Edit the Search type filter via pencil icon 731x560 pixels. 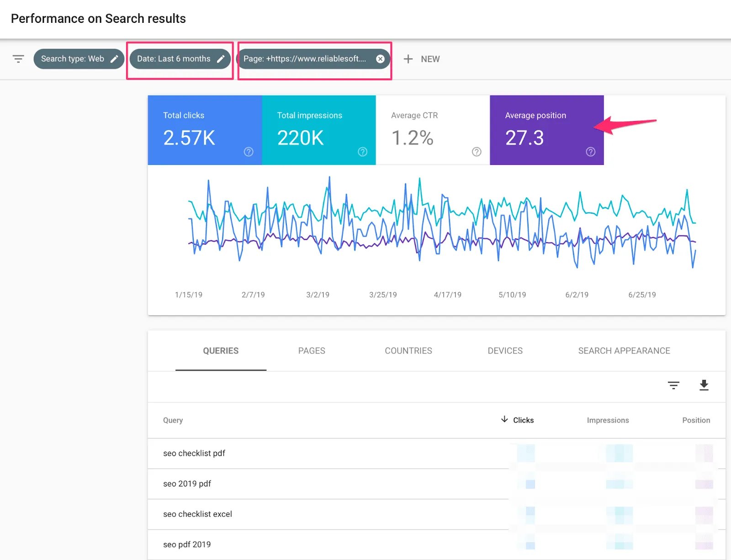coord(114,58)
